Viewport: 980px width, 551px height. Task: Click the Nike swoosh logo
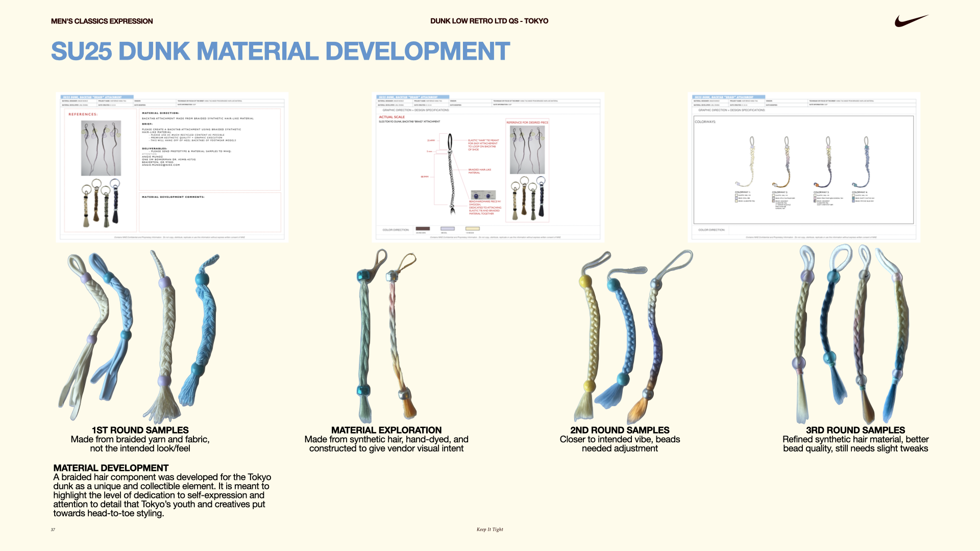911,20
